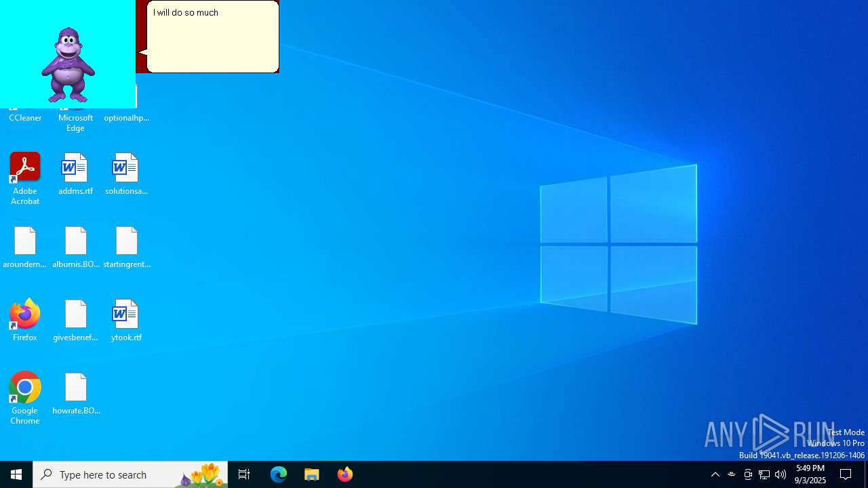
Task: Select the givesbenef... file icon
Action: [75, 321]
